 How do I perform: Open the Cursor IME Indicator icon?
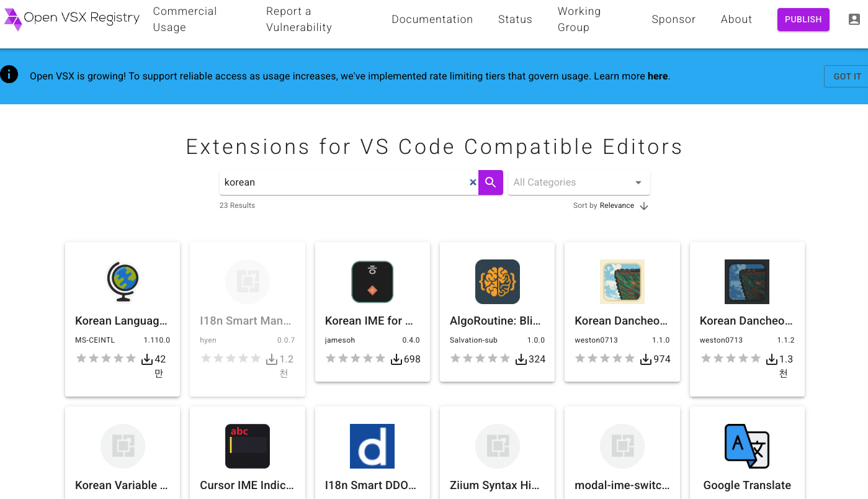tap(247, 446)
